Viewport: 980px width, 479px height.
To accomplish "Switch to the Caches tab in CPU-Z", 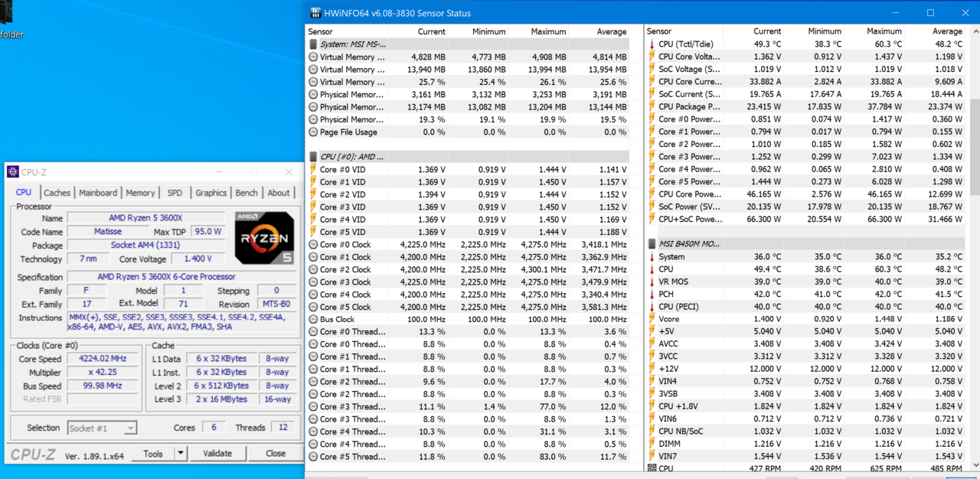I will tap(57, 193).
